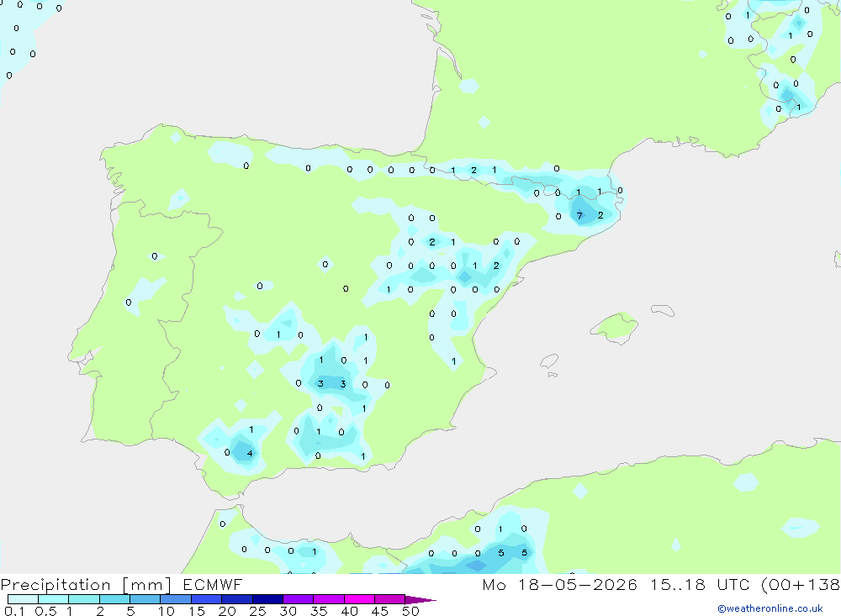Click the above-50 arrow tip of legend

tap(420, 599)
